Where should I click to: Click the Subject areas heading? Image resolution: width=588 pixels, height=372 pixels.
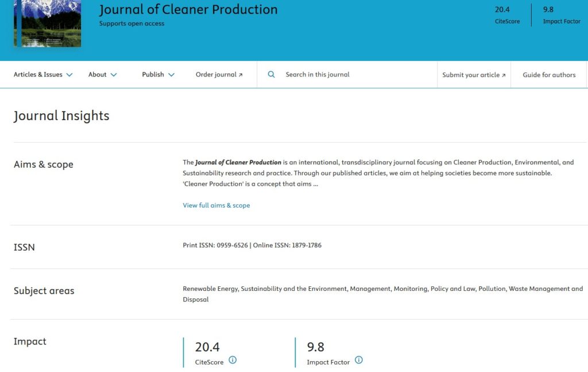coord(44,290)
